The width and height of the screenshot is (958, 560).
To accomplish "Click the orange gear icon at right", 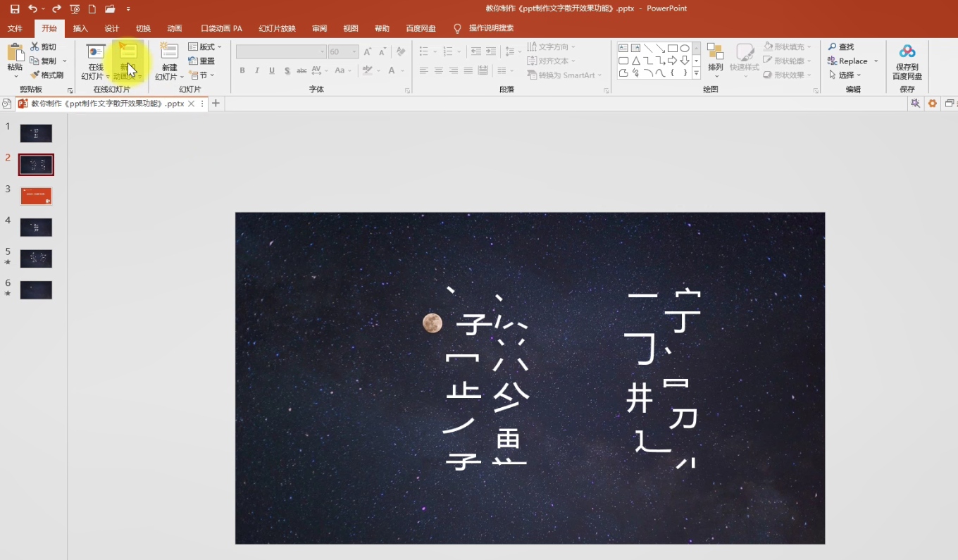I will [932, 104].
